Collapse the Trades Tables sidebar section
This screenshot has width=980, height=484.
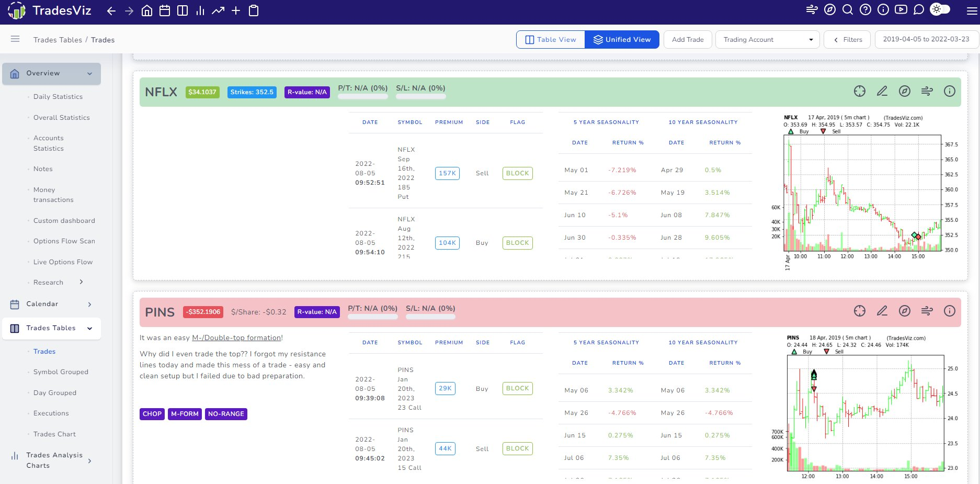coord(51,329)
